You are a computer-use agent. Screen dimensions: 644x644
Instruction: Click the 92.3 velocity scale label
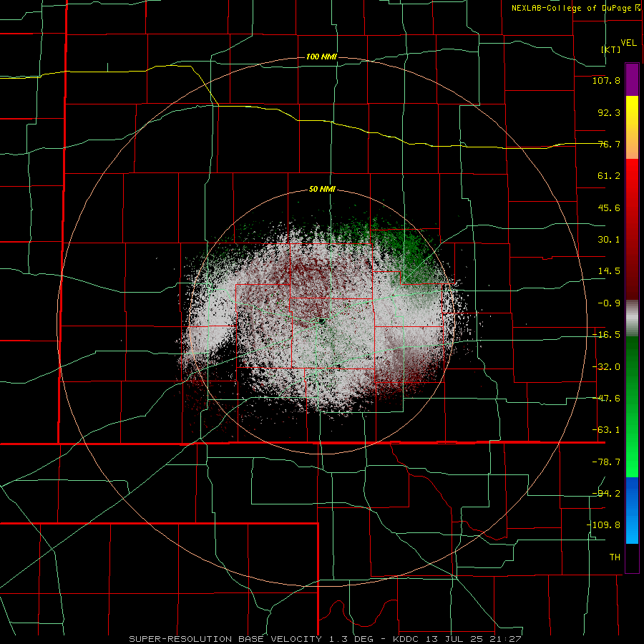click(609, 112)
